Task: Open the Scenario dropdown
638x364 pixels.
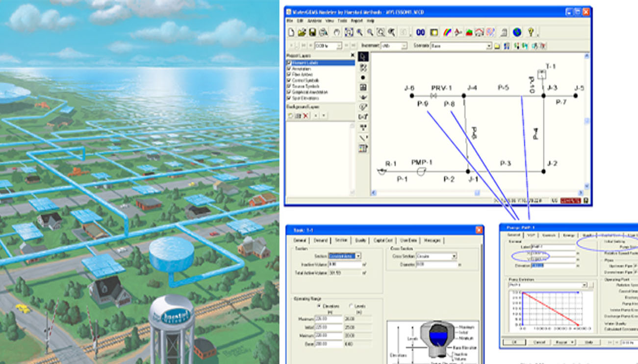Action: [488, 46]
